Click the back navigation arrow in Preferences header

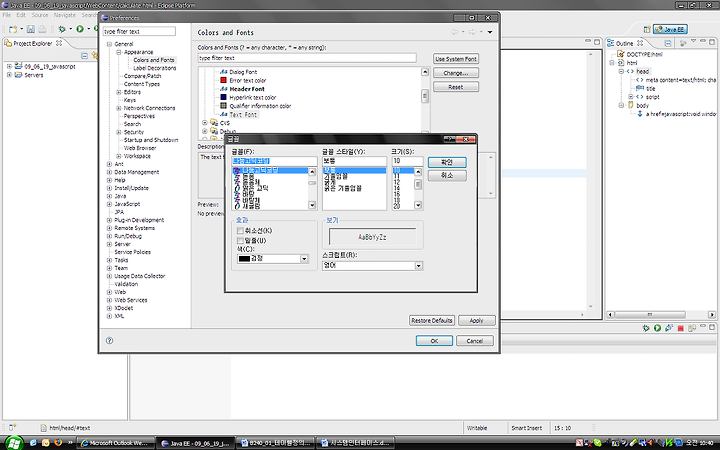point(455,32)
